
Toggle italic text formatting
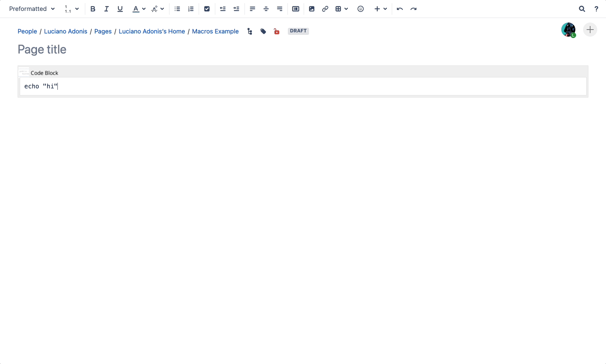click(x=106, y=9)
